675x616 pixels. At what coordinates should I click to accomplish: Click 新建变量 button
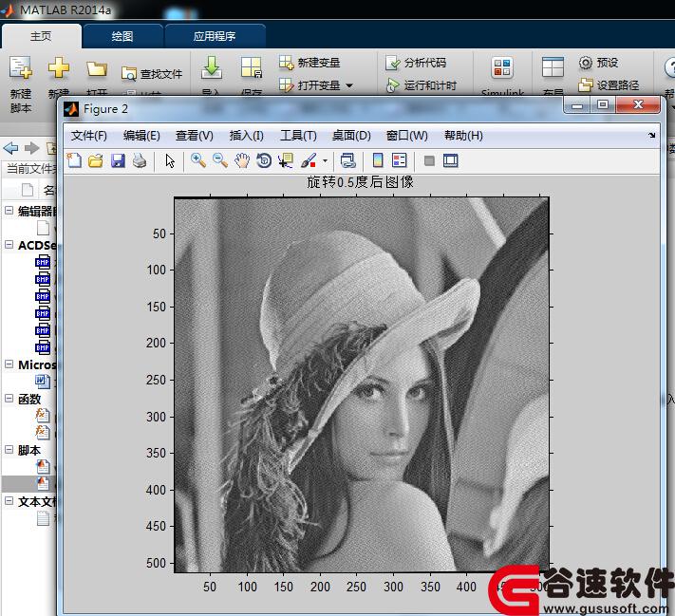(309, 63)
